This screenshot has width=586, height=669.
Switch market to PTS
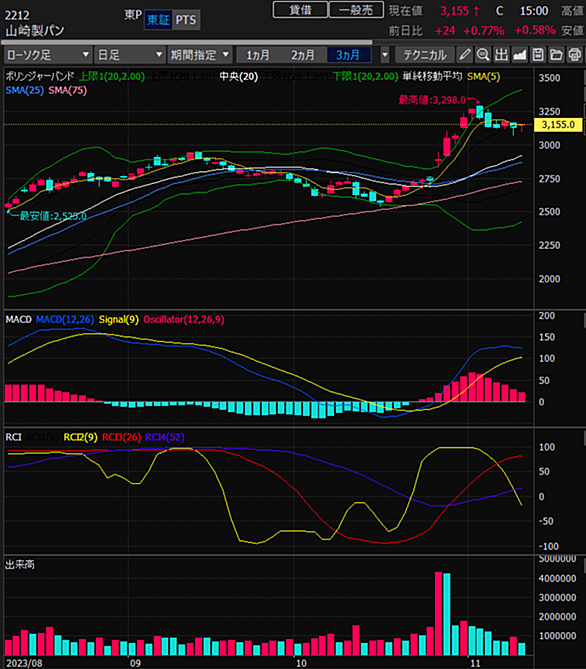(x=186, y=20)
